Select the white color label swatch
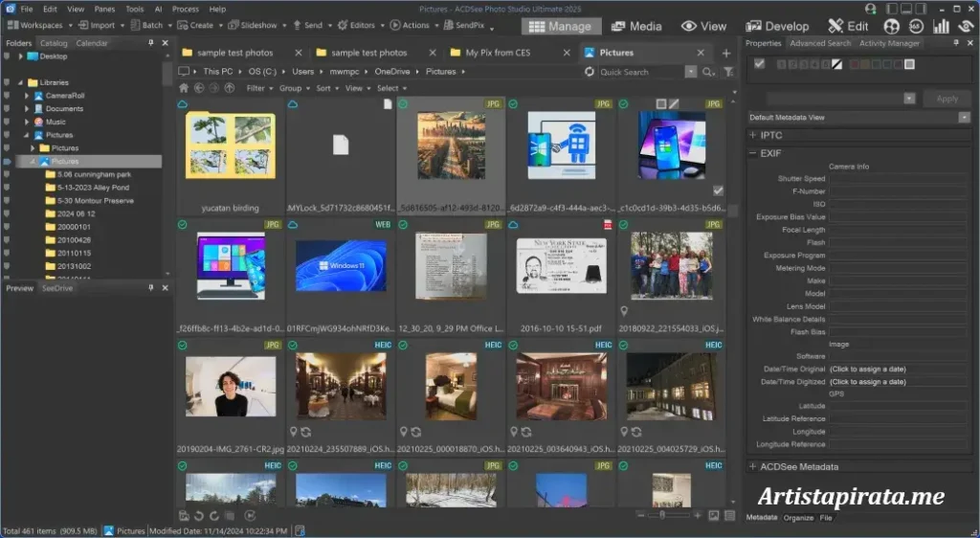980x538 pixels. tap(909, 64)
